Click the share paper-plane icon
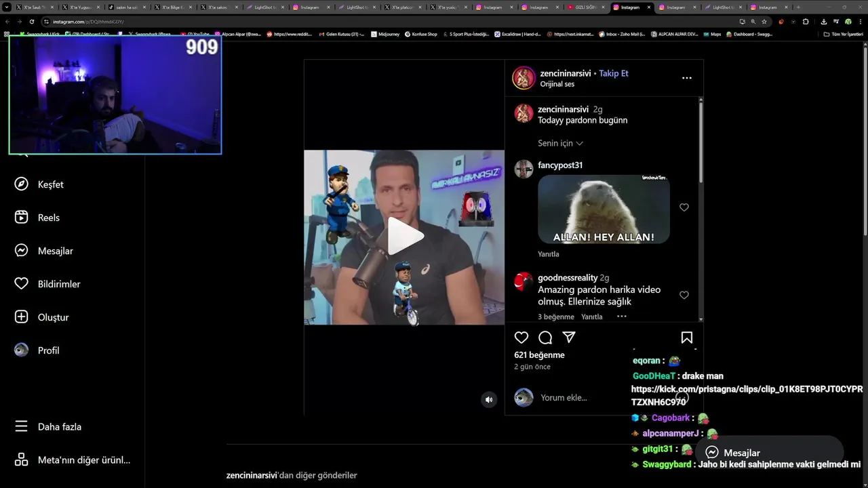 tap(569, 338)
